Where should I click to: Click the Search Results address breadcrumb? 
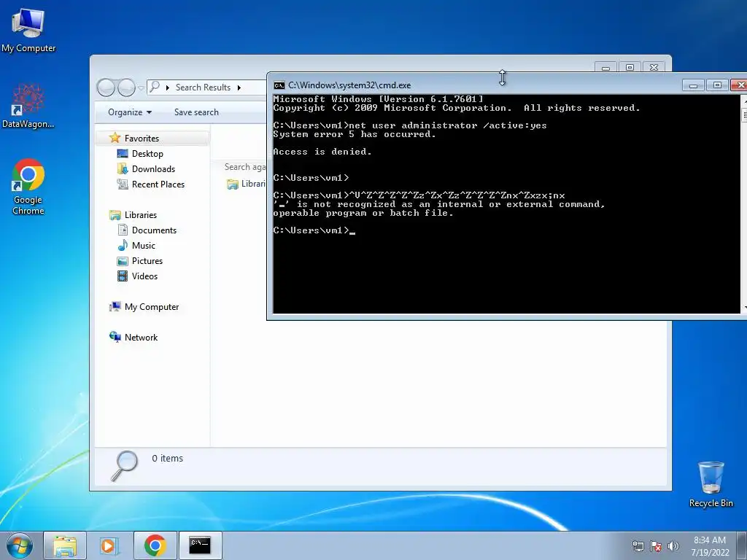[203, 87]
